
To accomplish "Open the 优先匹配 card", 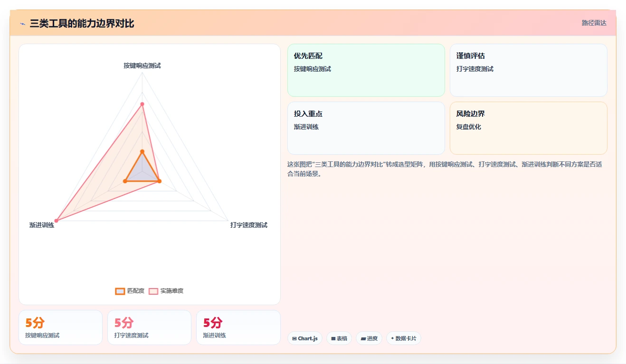I will pyautogui.click(x=366, y=70).
